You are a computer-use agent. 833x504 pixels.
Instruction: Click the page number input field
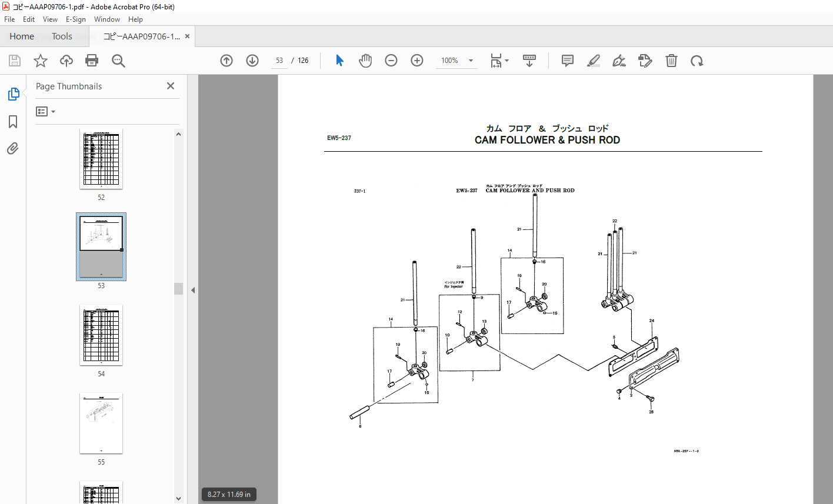(x=279, y=61)
